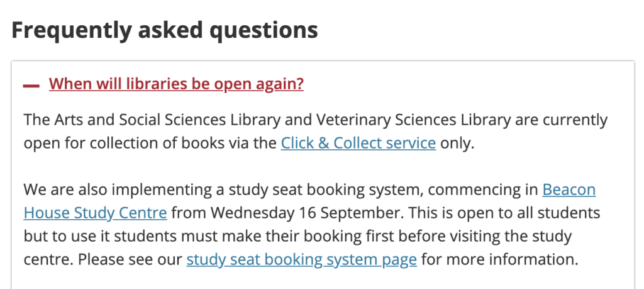Click the 'When will libraries be open again?' heading
Screen dimensions: 644x289
click(176, 84)
